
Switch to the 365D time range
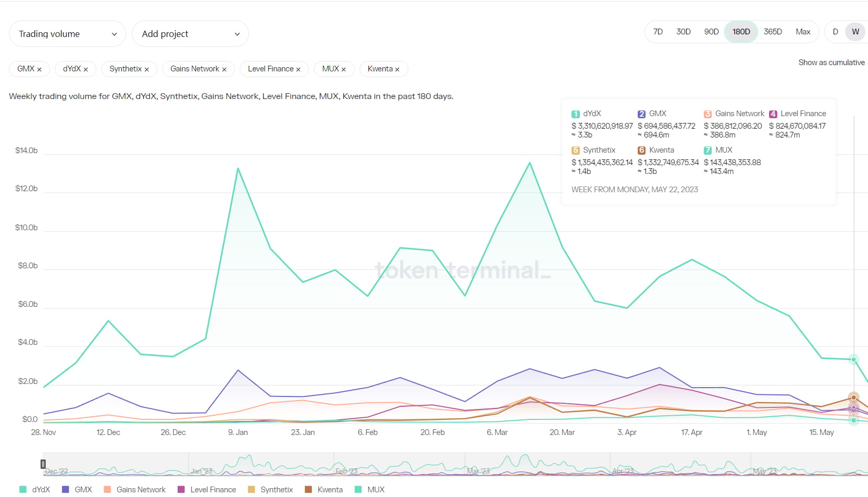coord(773,32)
